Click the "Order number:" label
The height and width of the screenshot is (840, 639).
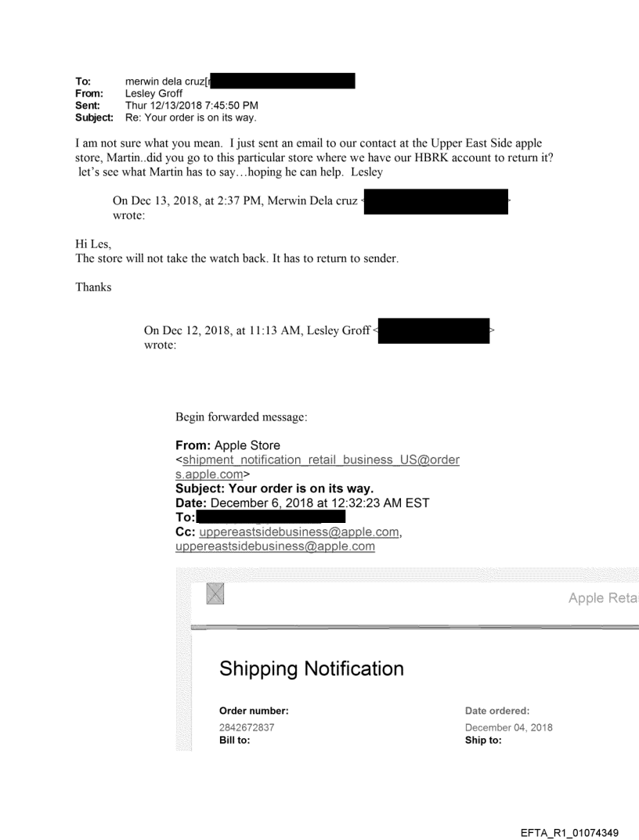[x=254, y=711]
